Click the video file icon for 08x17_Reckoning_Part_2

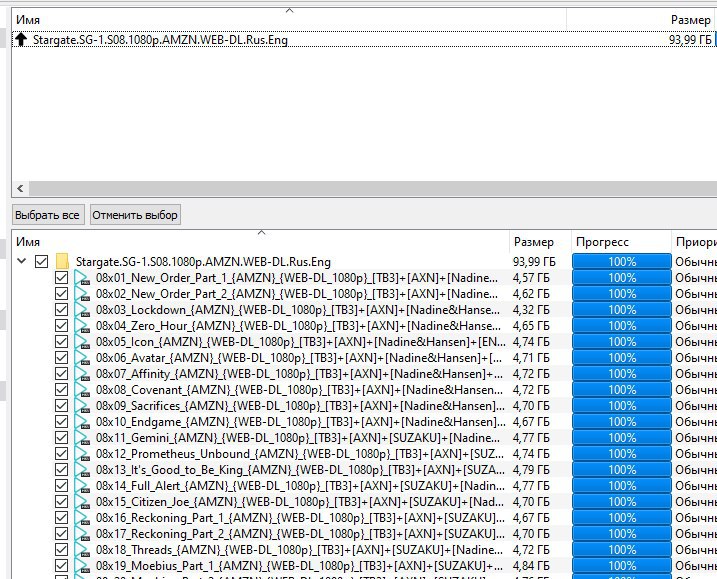(x=82, y=534)
